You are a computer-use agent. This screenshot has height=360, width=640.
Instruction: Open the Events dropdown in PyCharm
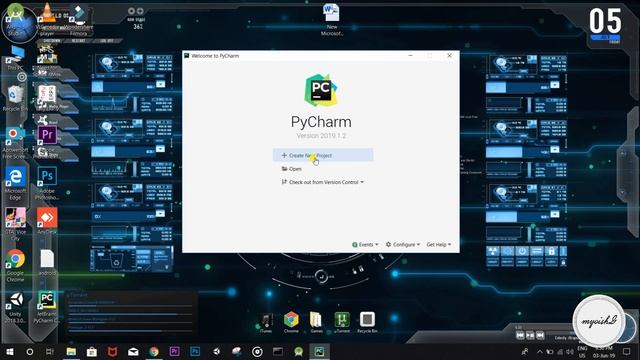pyautogui.click(x=365, y=244)
